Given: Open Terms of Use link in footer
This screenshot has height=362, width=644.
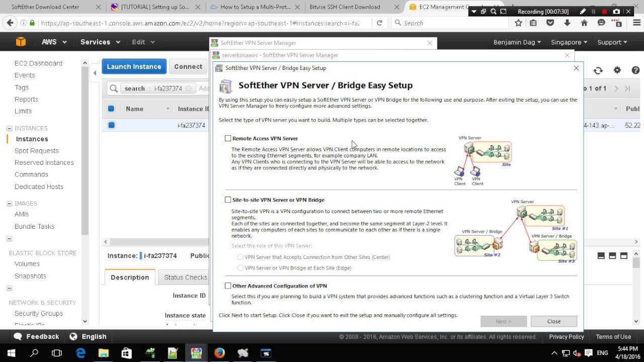Looking at the screenshot, I should tap(613, 337).
